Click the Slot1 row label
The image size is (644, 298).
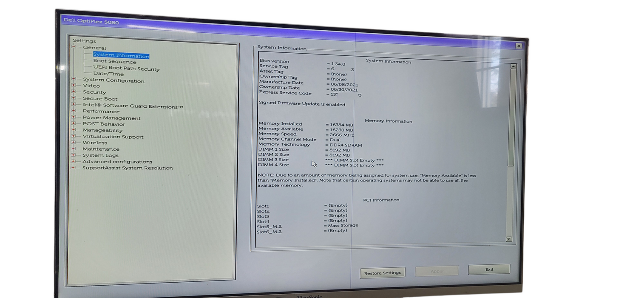[x=263, y=206]
